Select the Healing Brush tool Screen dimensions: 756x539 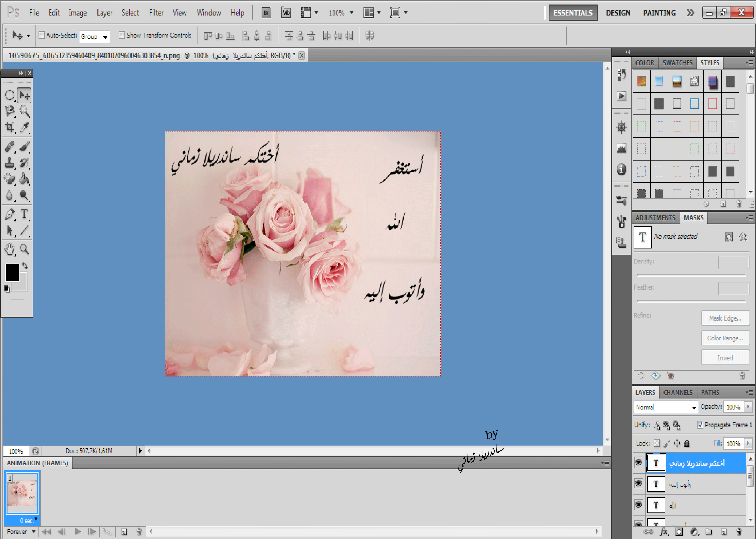[10, 146]
